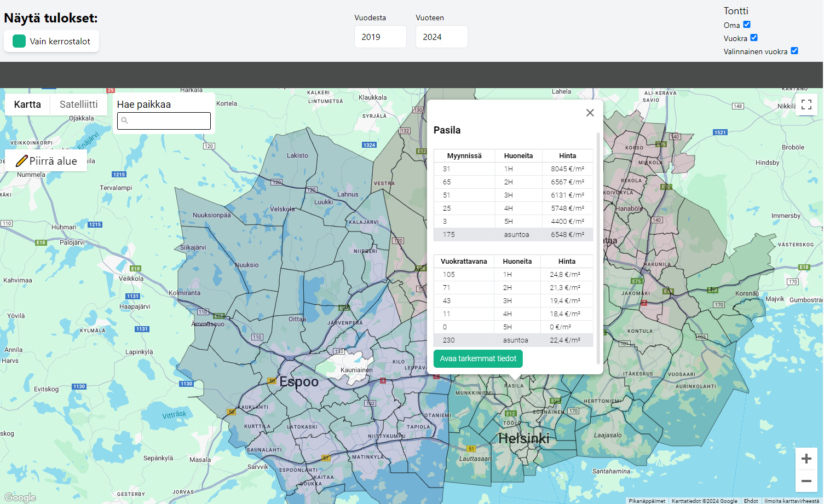Uncheck the Vuokra checkbox

coord(754,38)
